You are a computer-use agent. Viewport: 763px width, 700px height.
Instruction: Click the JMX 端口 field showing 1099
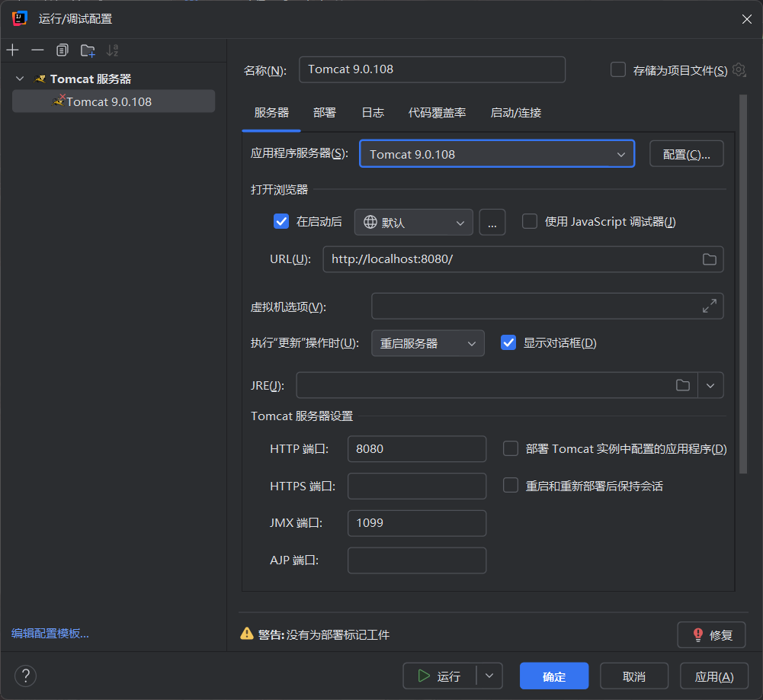[x=417, y=523]
